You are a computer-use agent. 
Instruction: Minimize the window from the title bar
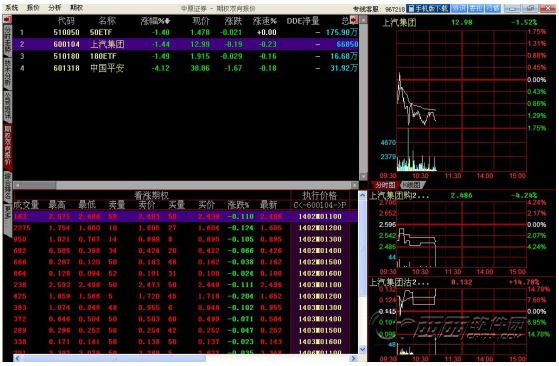point(512,8)
